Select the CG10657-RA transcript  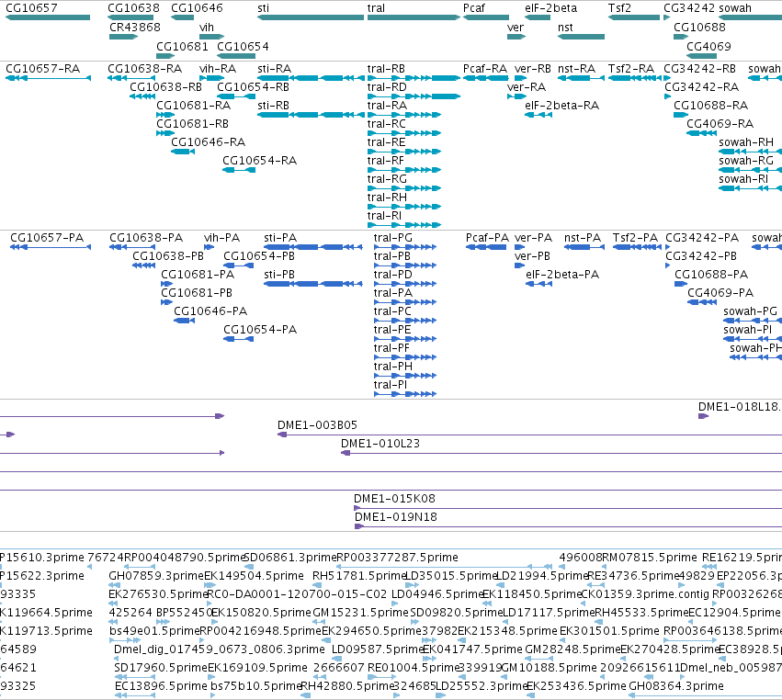coord(48,78)
